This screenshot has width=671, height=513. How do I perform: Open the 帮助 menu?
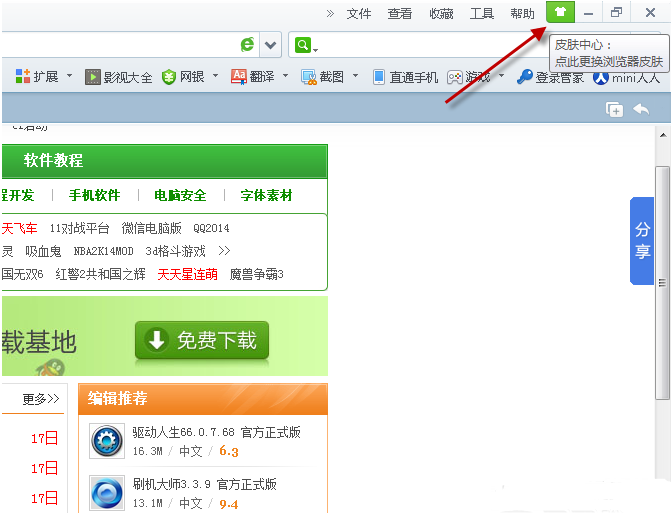coord(522,14)
